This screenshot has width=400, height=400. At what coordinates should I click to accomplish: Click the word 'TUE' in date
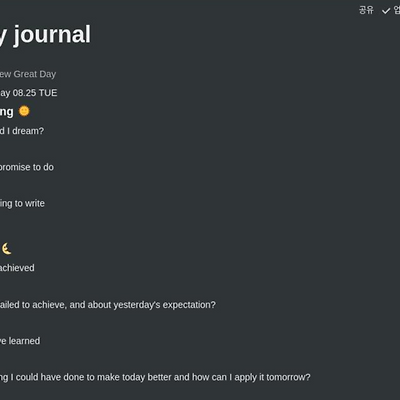[48, 93]
